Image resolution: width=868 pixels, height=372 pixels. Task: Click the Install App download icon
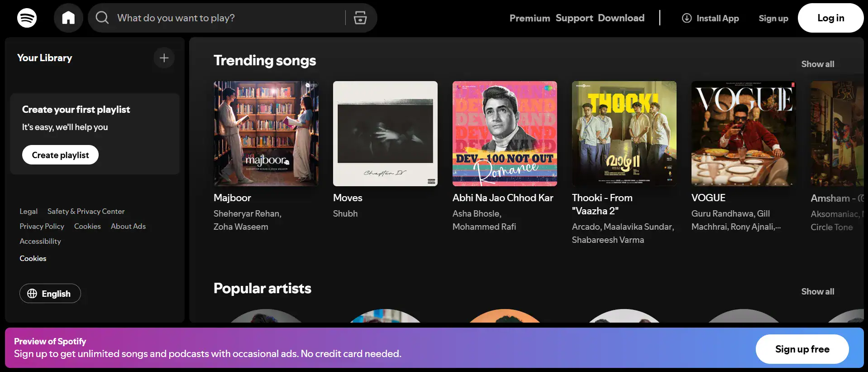click(687, 18)
